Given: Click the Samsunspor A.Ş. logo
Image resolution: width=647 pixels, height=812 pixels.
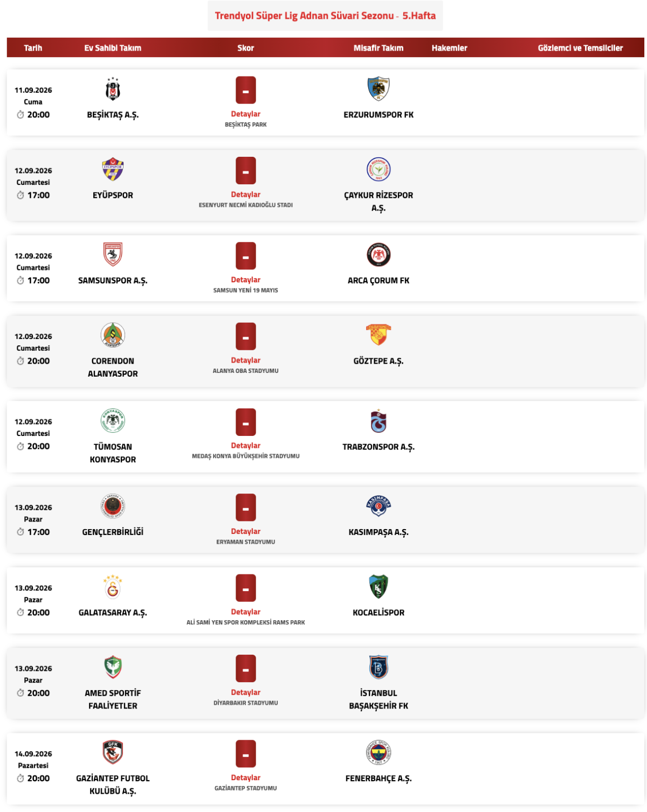Looking at the screenshot, I should coord(113,255).
